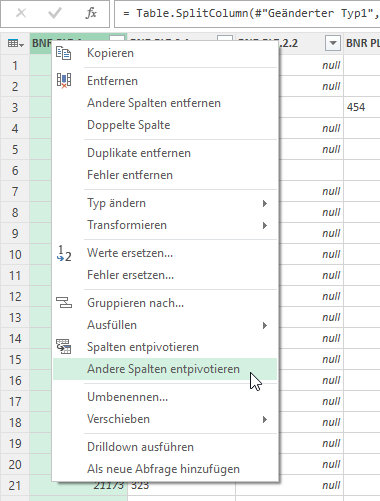
Task: Click the Entfernen column remove icon
Action: [x=64, y=81]
